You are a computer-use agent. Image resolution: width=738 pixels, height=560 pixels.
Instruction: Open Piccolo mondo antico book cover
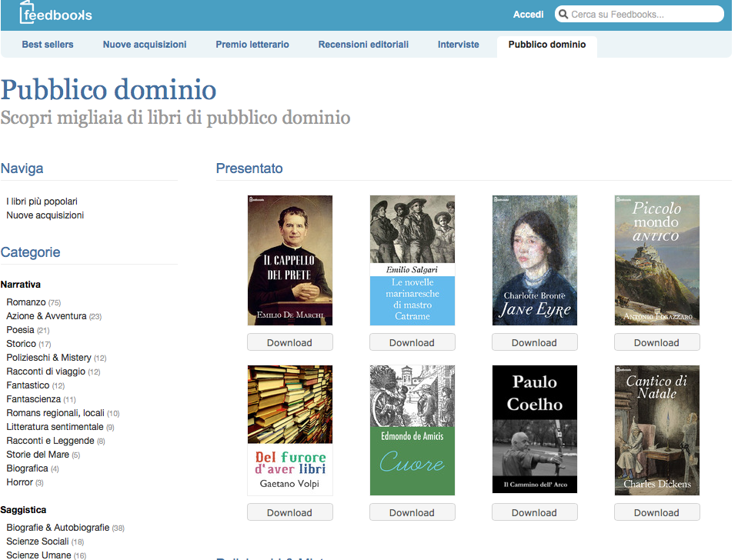657,260
